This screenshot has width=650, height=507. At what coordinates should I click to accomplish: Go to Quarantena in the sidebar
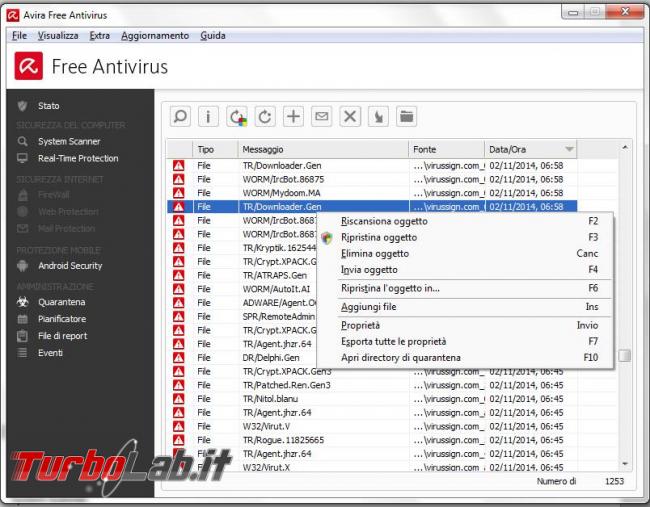point(61,302)
